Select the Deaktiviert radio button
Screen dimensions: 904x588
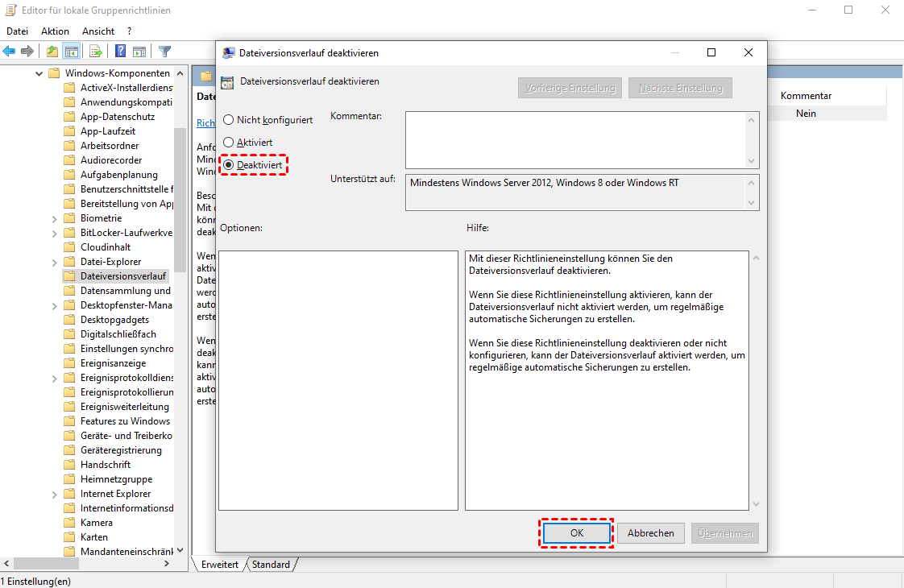pos(229,165)
